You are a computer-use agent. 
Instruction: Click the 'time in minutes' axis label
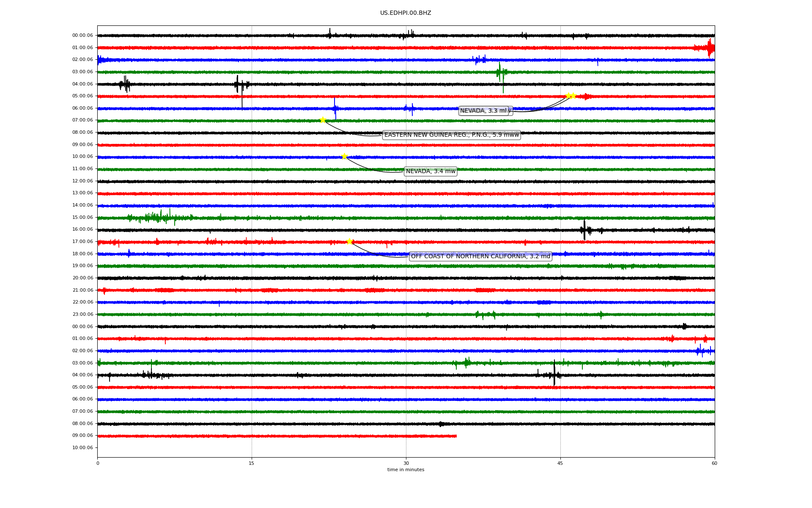coord(406,470)
